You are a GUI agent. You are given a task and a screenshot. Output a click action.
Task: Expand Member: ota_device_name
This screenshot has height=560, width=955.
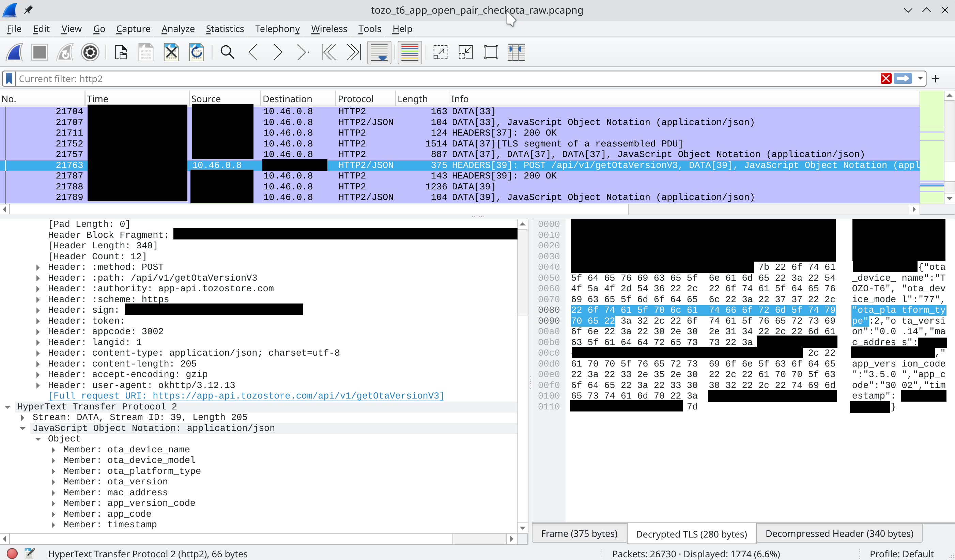pyautogui.click(x=53, y=450)
